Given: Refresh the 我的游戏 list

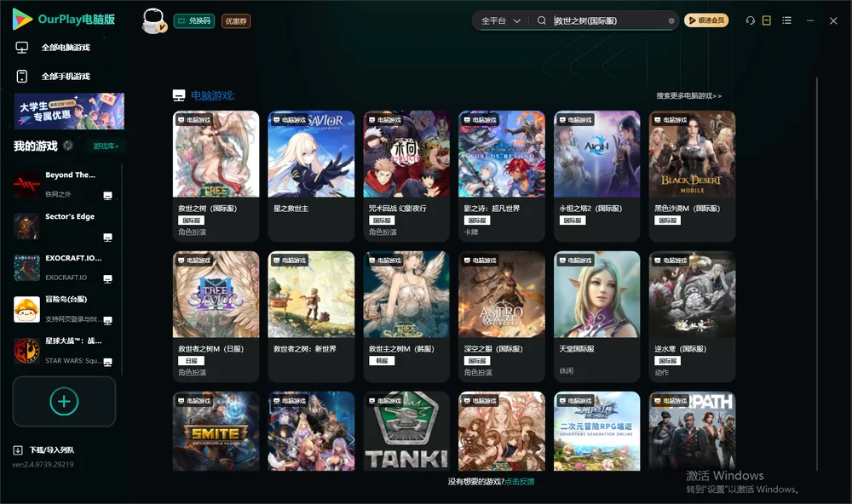Looking at the screenshot, I should (x=68, y=146).
